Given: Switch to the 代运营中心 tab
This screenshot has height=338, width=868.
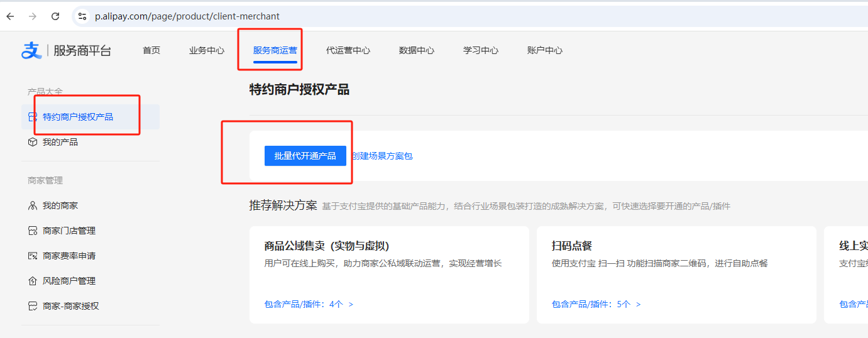Looking at the screenshot, I should pos(348,50).
